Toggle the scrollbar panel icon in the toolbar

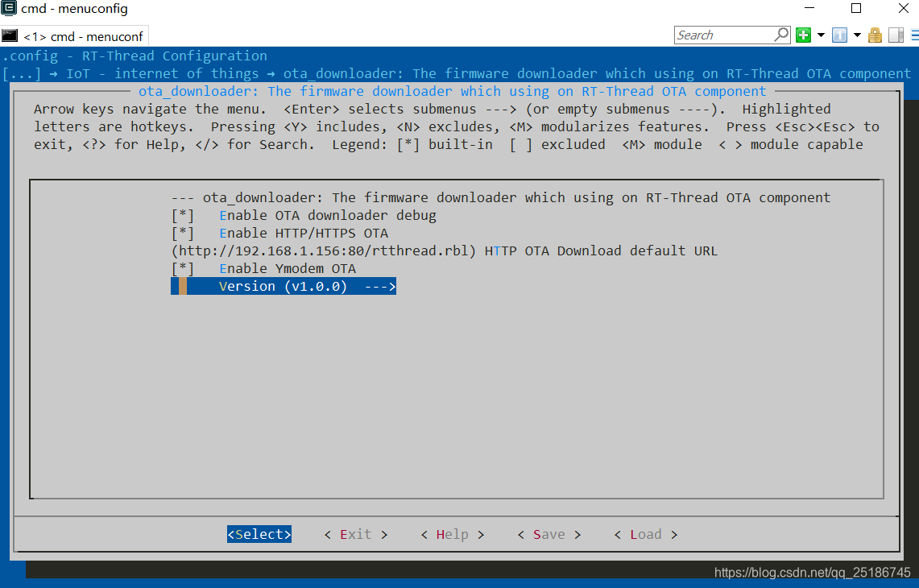click(896, 35)
